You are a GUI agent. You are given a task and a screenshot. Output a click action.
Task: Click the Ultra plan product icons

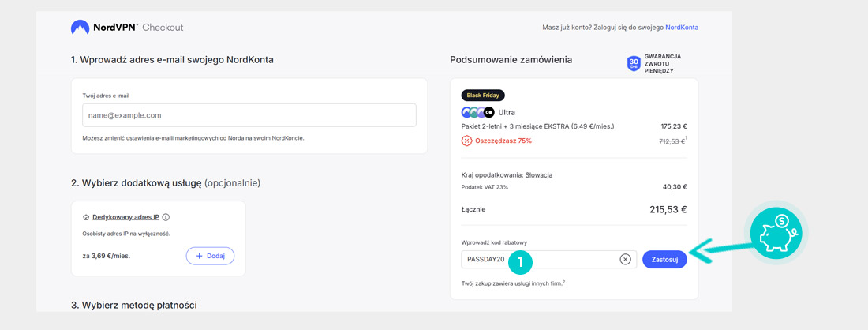click(477, 112)
